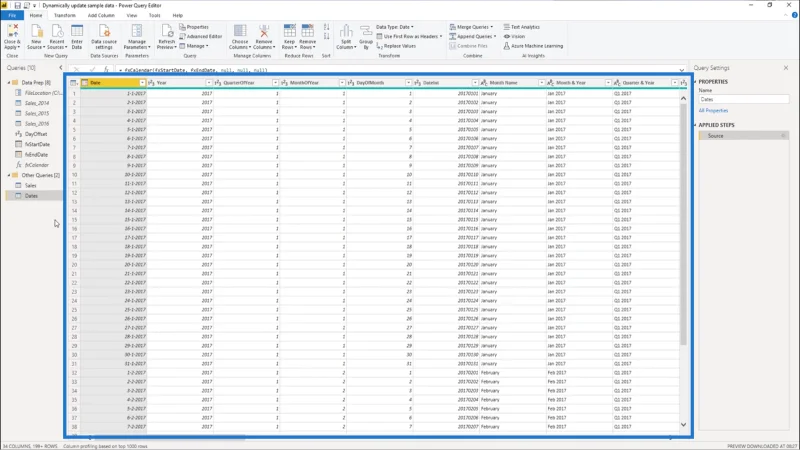Image resolution: width=800 pixels, height=450 pixels.
Task: Open the Month Name column filter dropdown
Action: [x=541, y=83]
